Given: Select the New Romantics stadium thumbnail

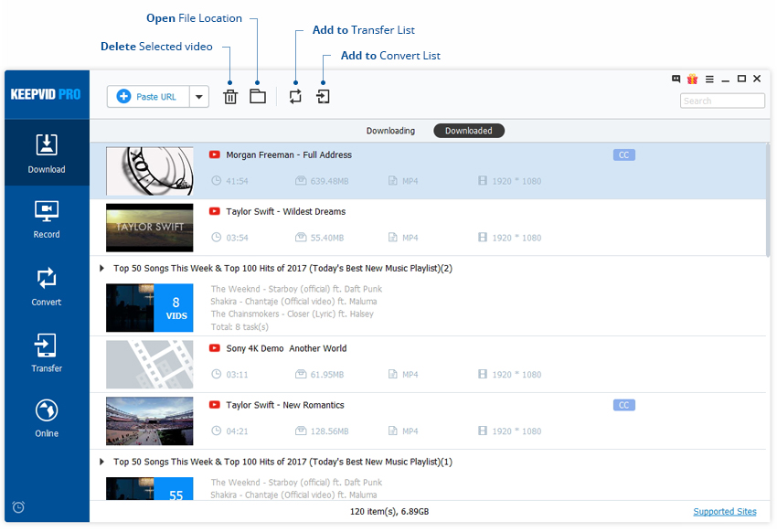Looking at the screenshot, I should pos(150,421).
